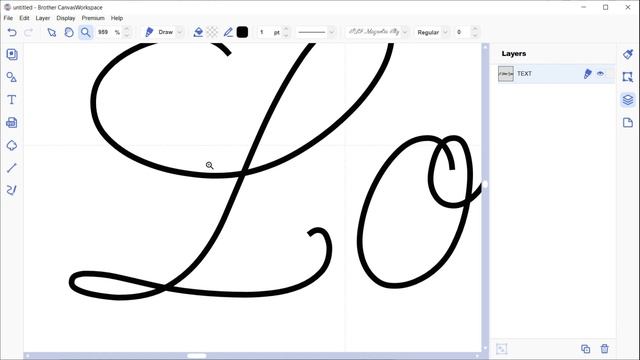640x360 pixels.
Task: Hide the TEXT layer with eye
Action: coord(600,74)
